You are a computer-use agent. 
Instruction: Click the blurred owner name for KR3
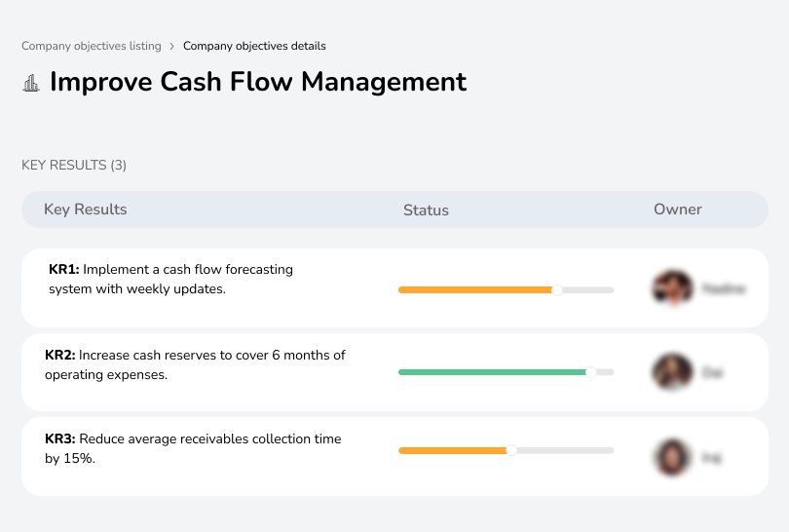pyautogui.click(x=711, y=458)
